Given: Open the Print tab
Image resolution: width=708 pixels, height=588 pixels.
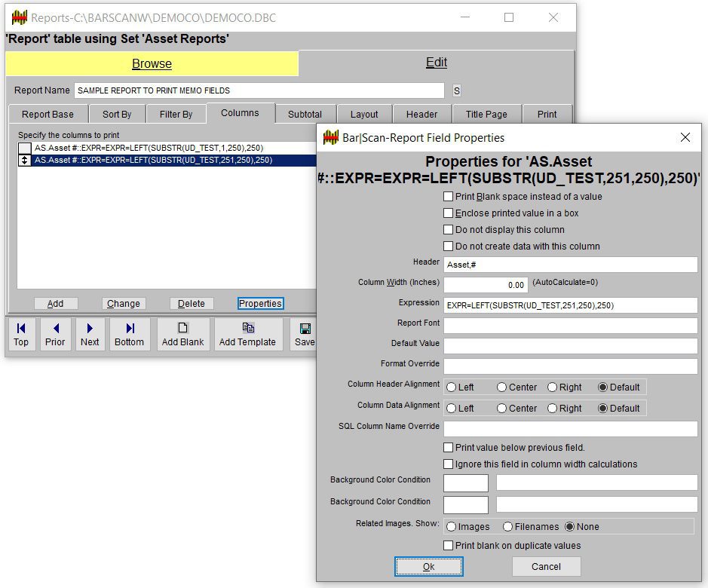Looking at the screenshot, I should click(547, 115).
